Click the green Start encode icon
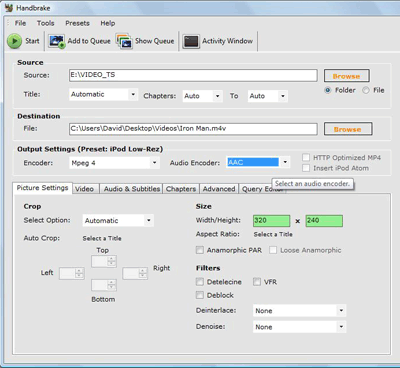 [14, 41]
